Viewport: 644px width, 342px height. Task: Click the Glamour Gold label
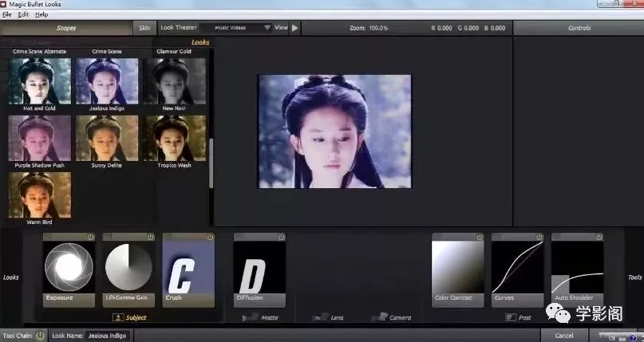[x=174, y=51]
